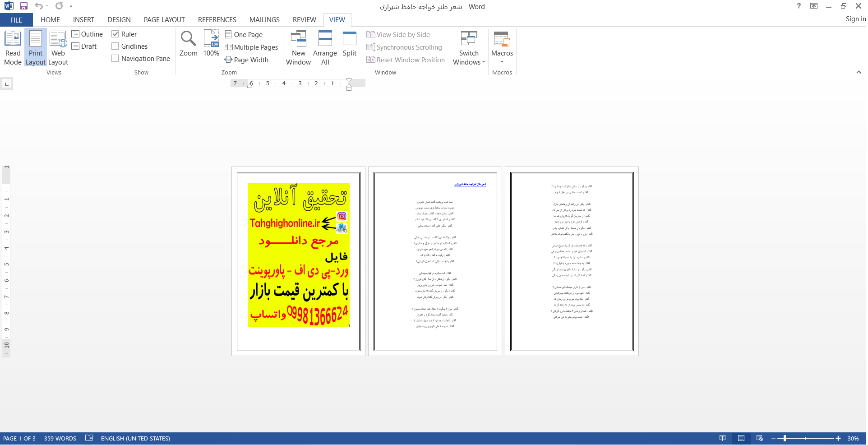Click the yellow advertisement page thumbnail

298,261
